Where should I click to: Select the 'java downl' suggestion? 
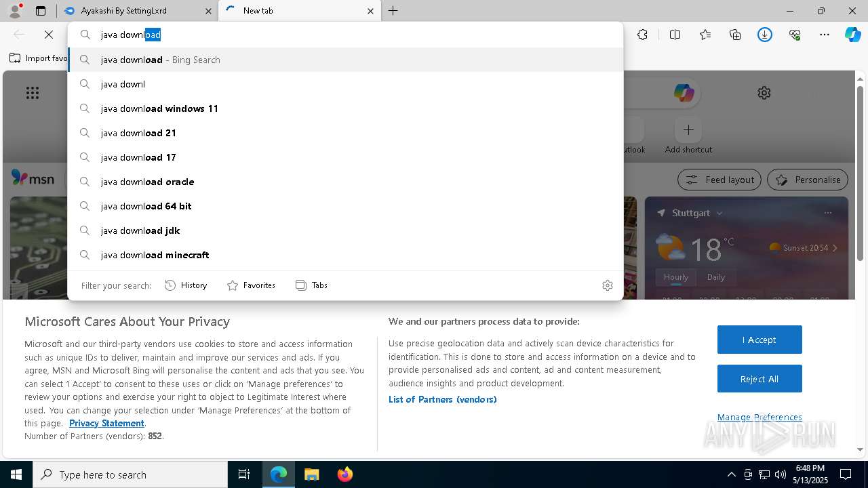click(346, 84)
